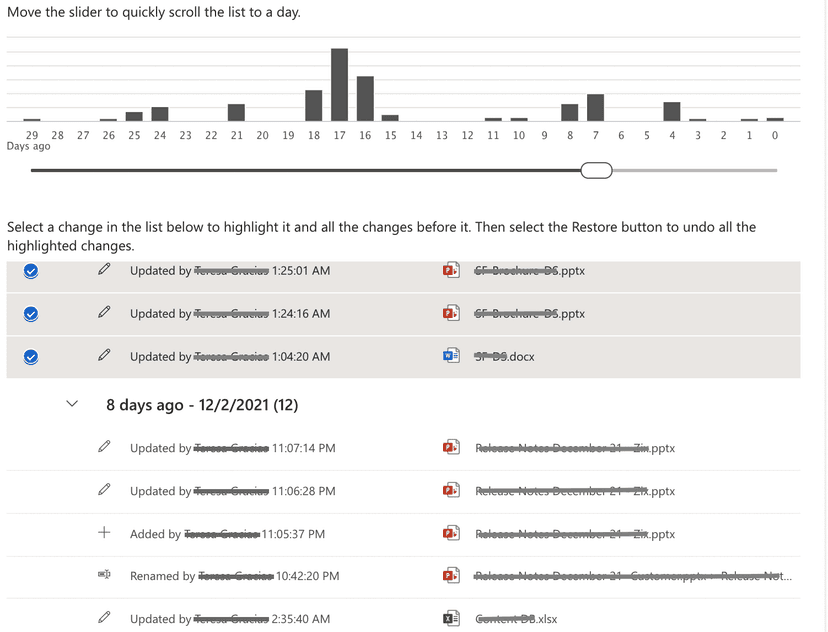
Task: Click the day scroll slider handle
Action: click(596, 170)
